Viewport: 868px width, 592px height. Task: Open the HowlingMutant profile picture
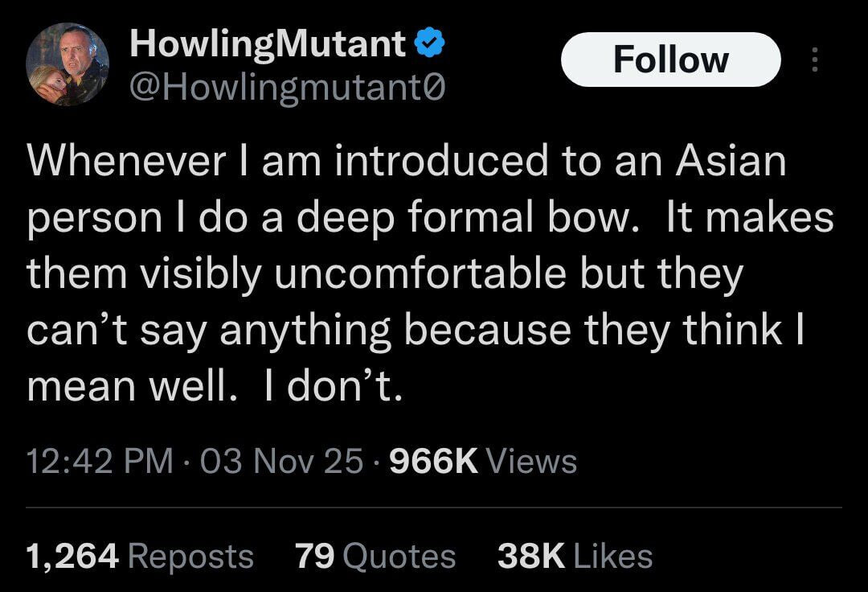[68, 64]
